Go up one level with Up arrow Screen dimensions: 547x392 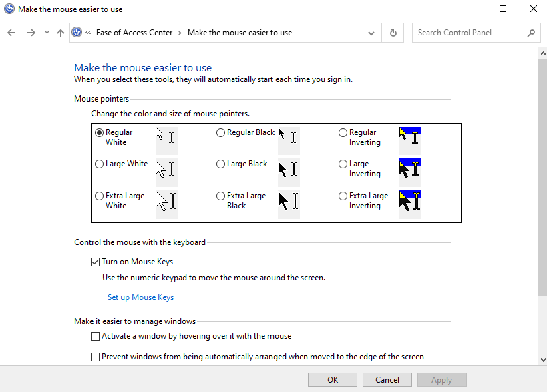pos(61,33)
